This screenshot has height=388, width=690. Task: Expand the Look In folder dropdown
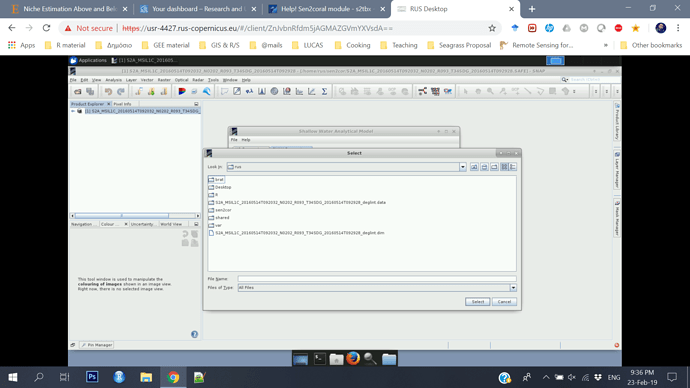[x=462, y=167]
